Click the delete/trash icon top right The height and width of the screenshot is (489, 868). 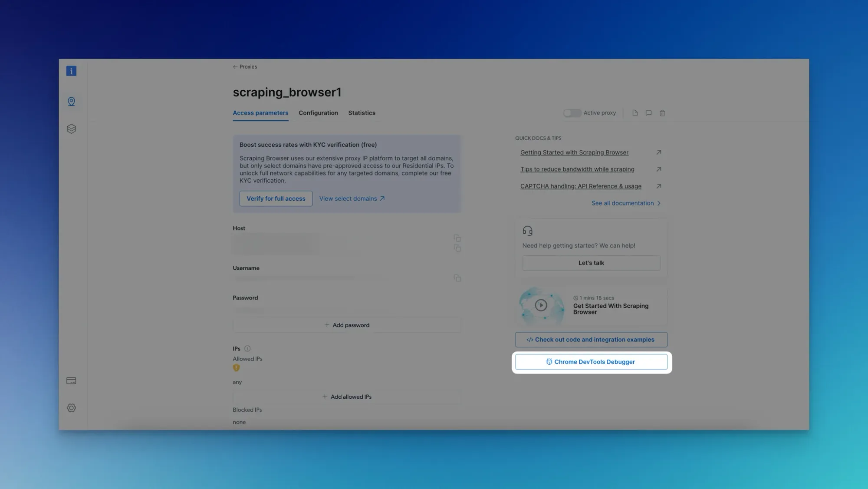662,113
